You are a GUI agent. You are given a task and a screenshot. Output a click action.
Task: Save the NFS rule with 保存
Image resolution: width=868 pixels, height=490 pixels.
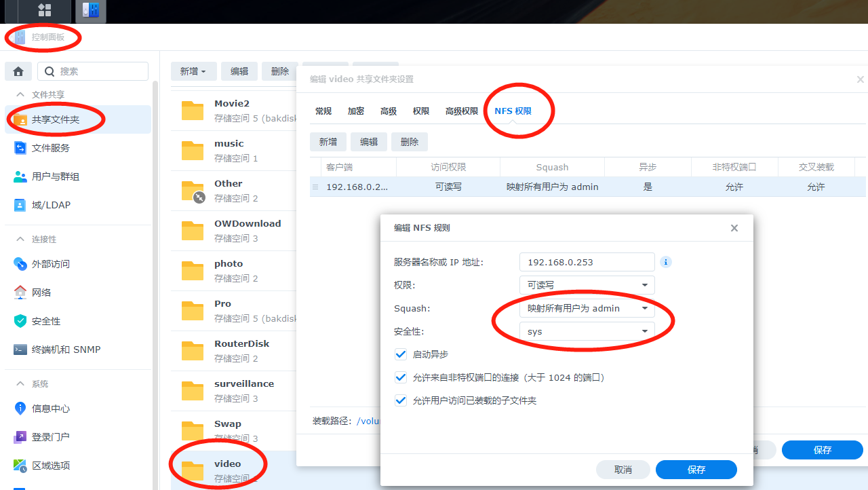(x=696, y=469)
